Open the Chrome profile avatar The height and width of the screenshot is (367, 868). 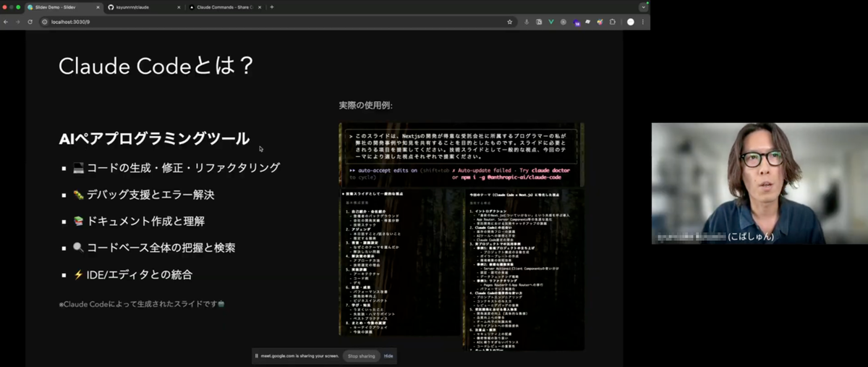click(x=631, y=22)
